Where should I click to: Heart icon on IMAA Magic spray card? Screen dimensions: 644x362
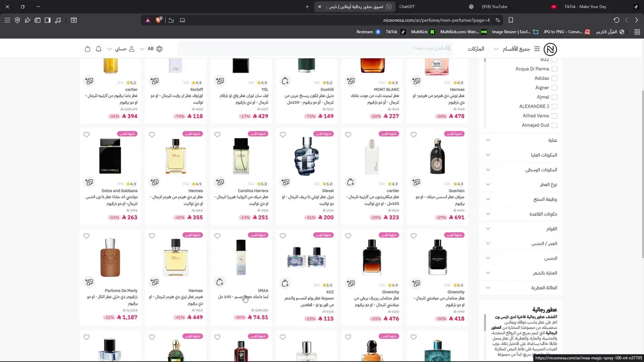[x=217, y=236]
